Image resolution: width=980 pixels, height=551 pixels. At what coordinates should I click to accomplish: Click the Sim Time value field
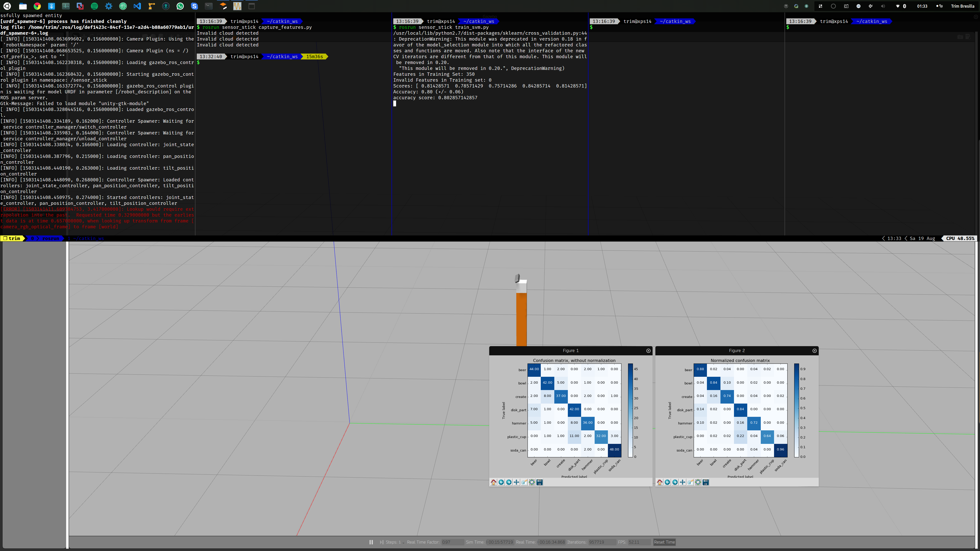tap(500, 542)
